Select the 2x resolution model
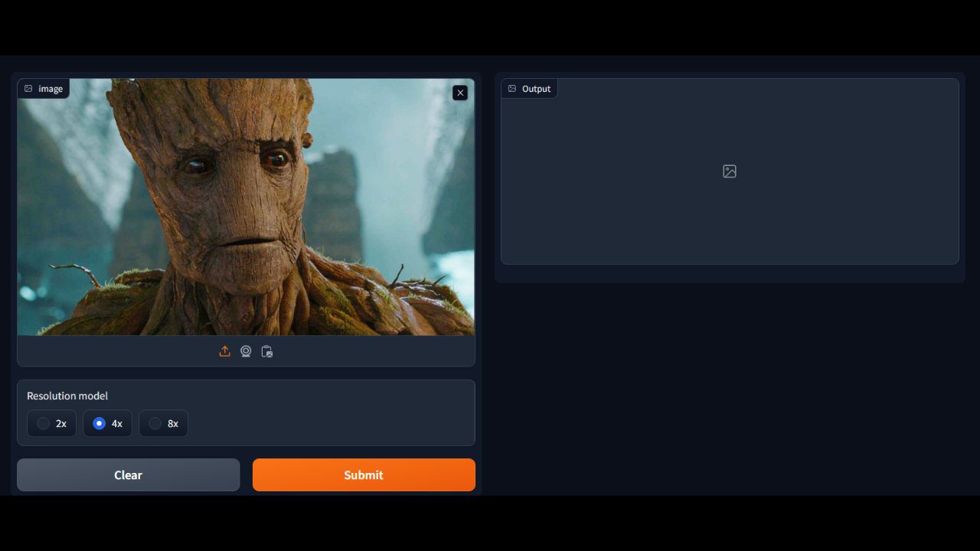The width and height of the screenshot is (980, 551). (52, 423)
